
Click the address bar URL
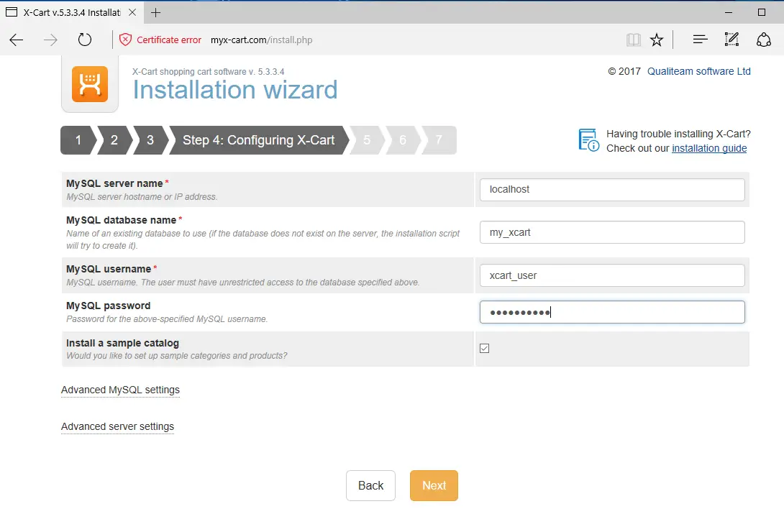(262, 40)
